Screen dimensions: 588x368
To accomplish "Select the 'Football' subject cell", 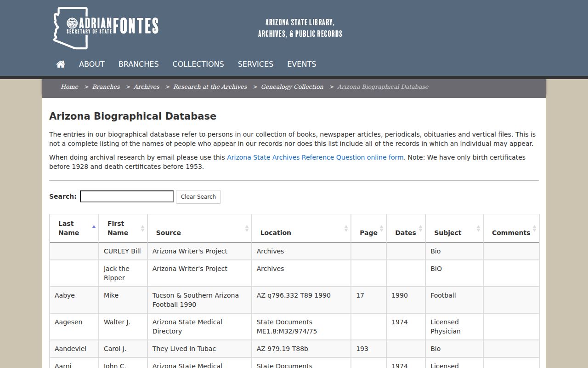I will pos(454,300).
